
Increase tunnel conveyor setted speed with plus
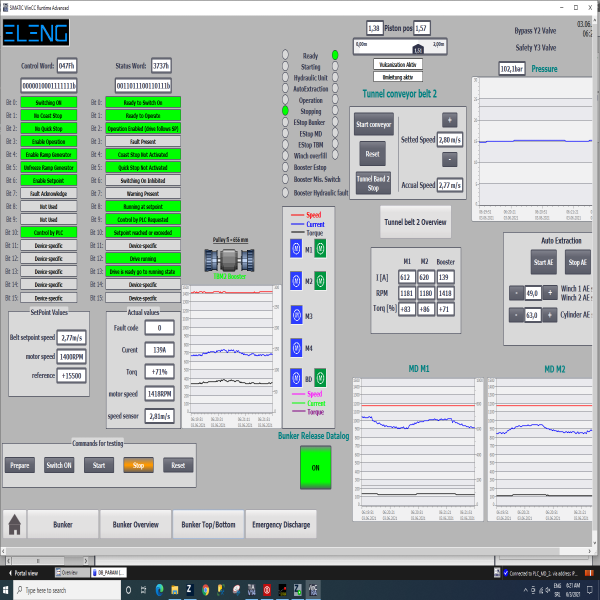pyautogui.click(x=449, y=120)
